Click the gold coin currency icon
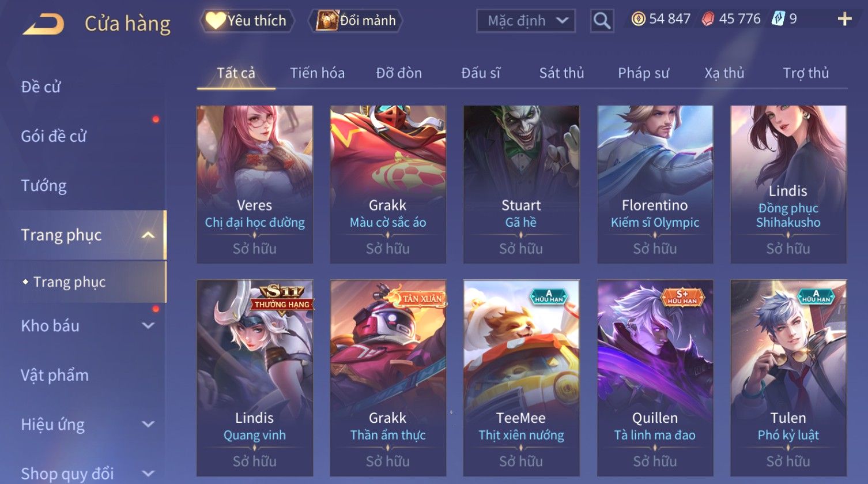868x484 pixels. pyautogui.click(x=638, y=19)
